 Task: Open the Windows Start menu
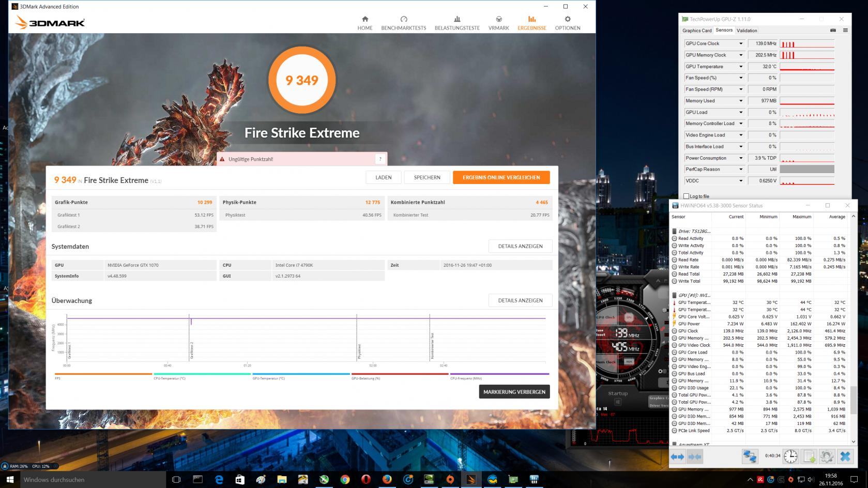tap(10, 479)
